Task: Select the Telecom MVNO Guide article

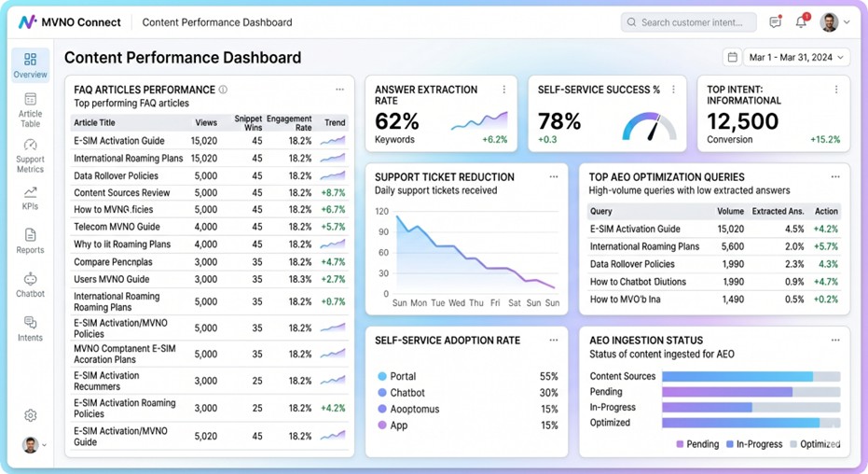Action: [209, 227]
